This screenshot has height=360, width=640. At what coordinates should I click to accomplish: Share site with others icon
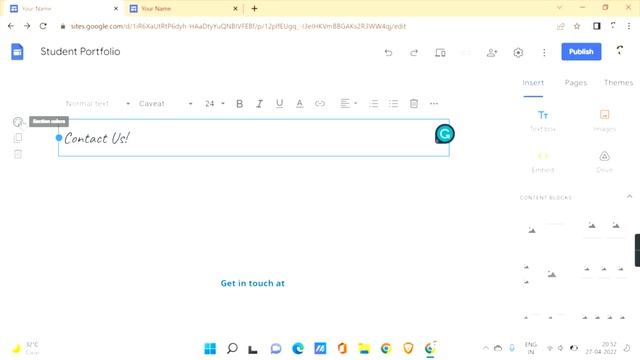click(x=492, y=52)
